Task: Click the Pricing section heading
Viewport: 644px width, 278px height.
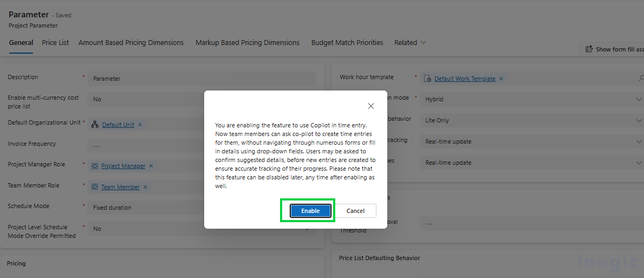Action: 16,263
